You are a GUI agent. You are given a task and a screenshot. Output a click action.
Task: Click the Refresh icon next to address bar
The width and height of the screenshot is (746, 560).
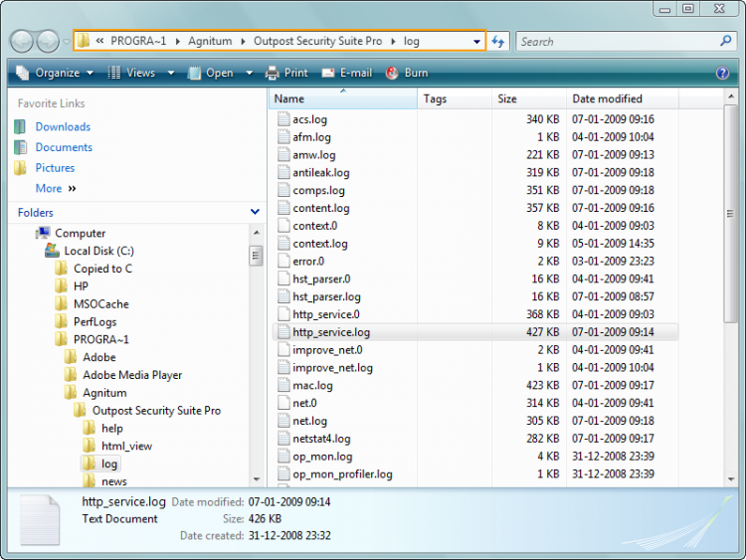click(x=498, y=42)
